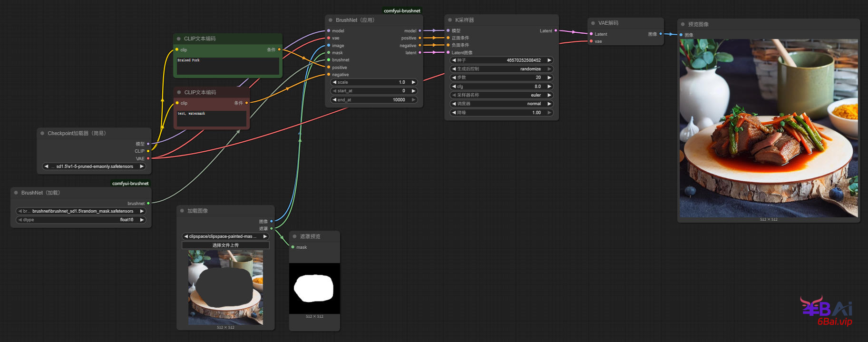The image size is (868, 342).
Task: Collapse the BrushNet (应用) node title dot
Action: coord(330,20)
